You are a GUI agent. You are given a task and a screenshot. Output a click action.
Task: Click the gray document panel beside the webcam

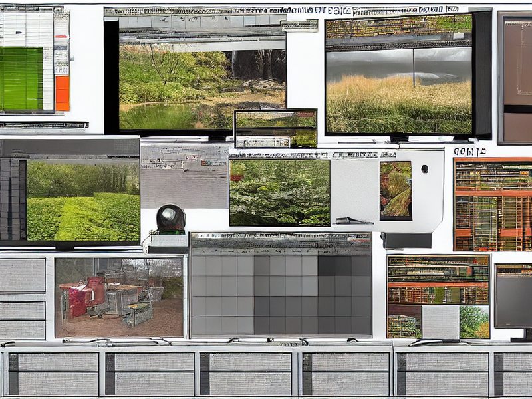(185, 176)
